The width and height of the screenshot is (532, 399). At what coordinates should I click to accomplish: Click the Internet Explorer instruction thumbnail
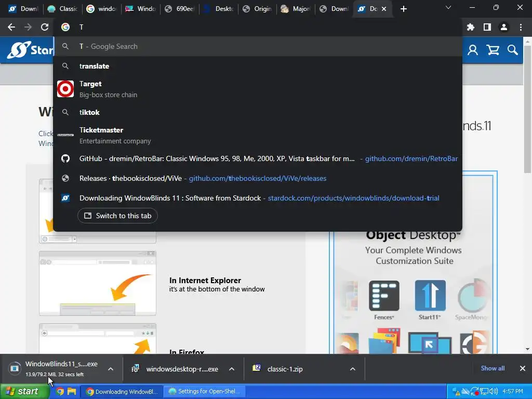pos(98,283)
